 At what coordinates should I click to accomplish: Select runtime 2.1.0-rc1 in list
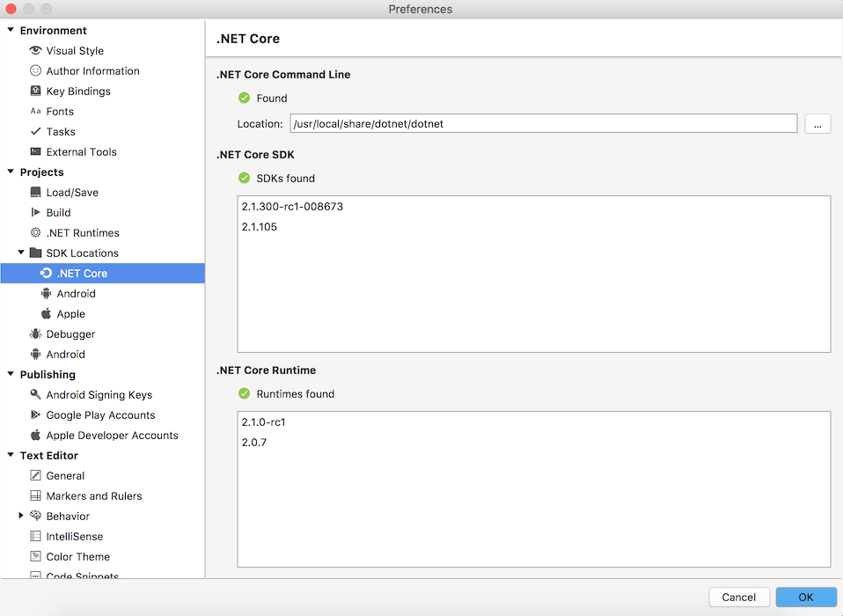pos(534,422)
